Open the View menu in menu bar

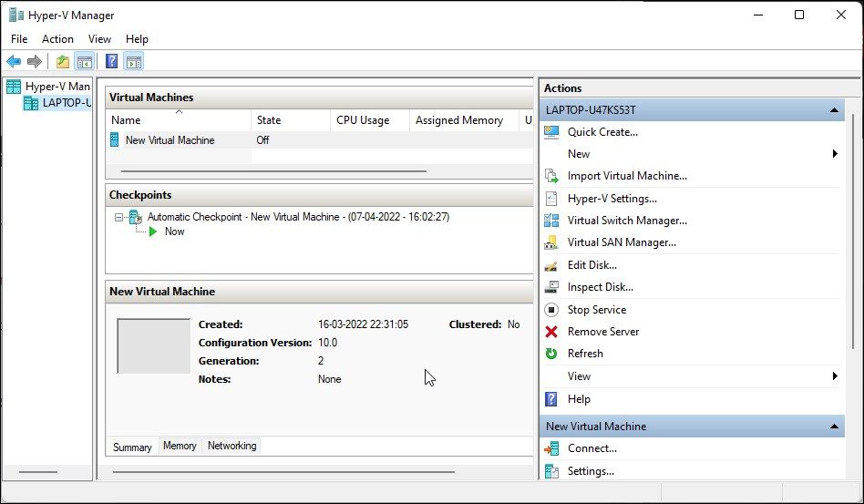99,39
